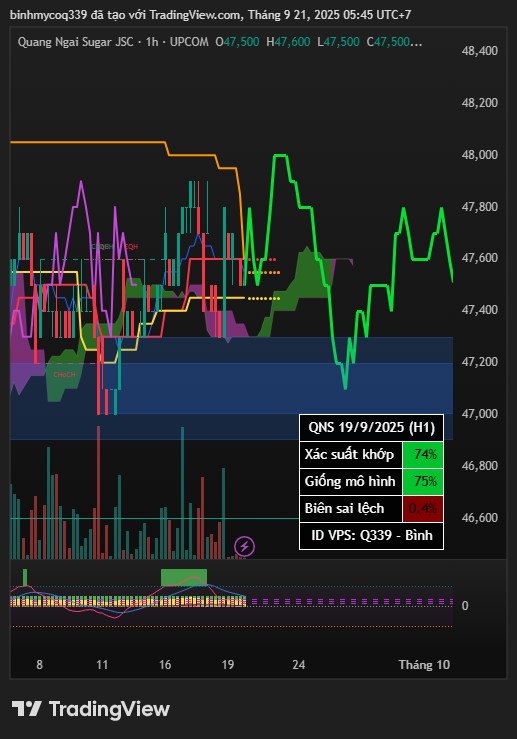Click the 74% green cell
Image resolution: width=517 pixels, height=739 pixels.
pos(423,455)
